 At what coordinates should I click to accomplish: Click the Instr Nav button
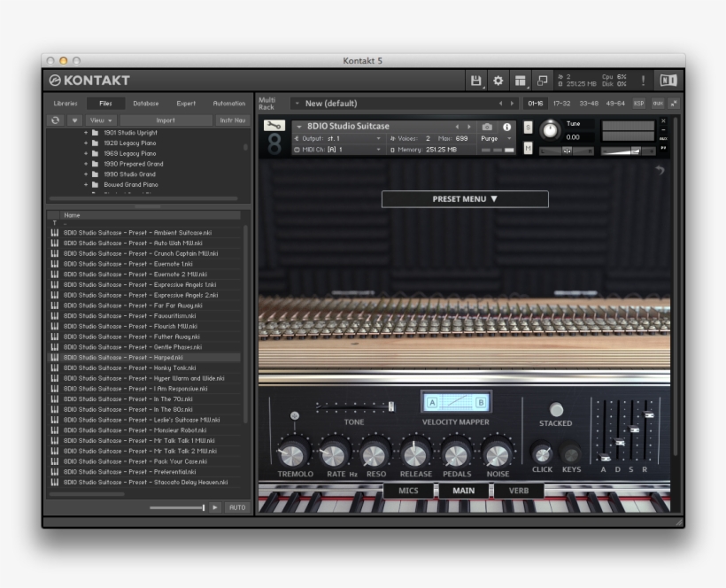click(233, 120)
